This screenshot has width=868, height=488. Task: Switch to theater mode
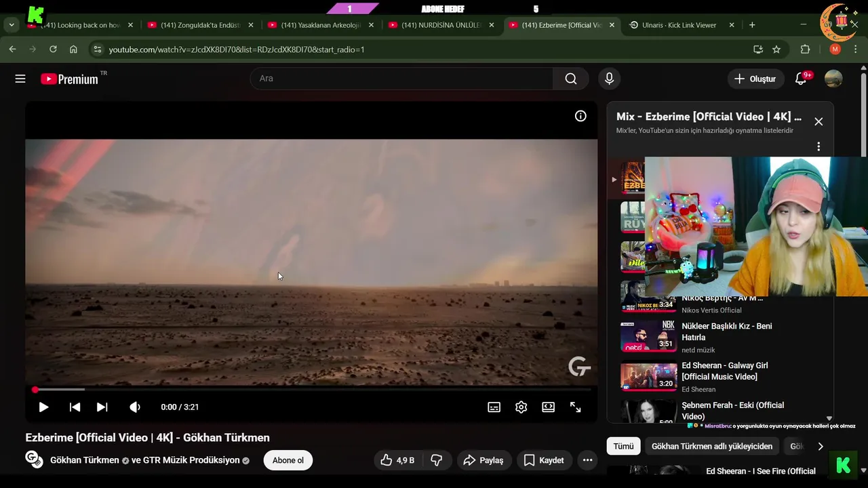click(x=548, y=407)
